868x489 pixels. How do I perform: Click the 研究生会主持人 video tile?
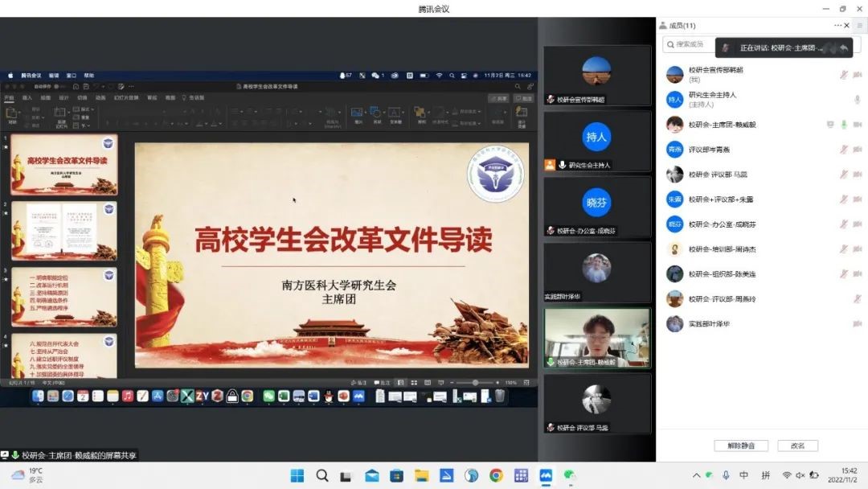pos(596,142)
